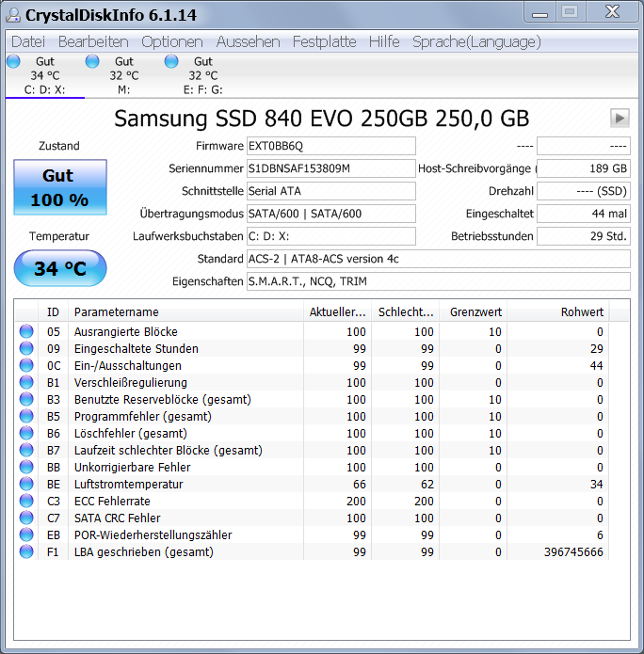Screen dimensions: 644x654
Task: Click the Parametername column header
Action: (185, 312)
